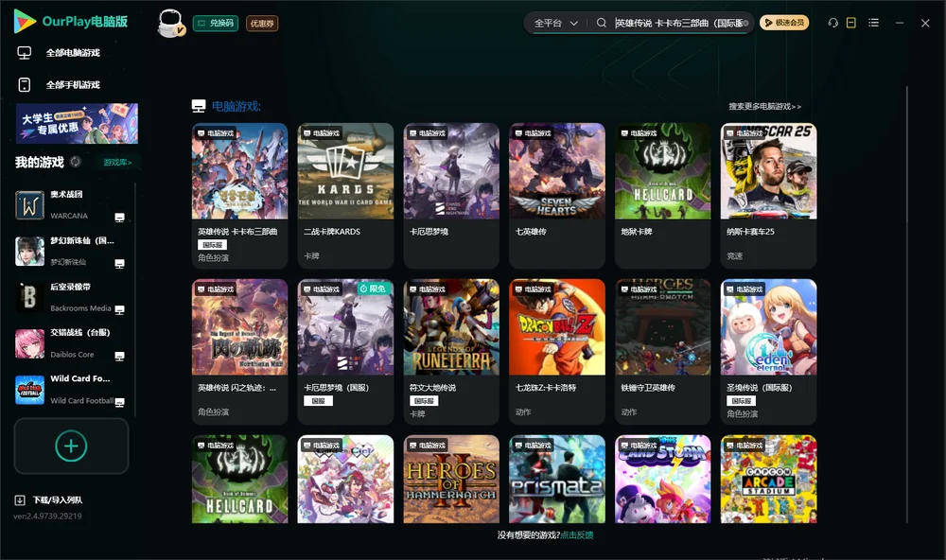Open the 大学生专属优惠 promo banner
Image resolution: width=946 pixels, height=560 pixels.
coord(77,123)
